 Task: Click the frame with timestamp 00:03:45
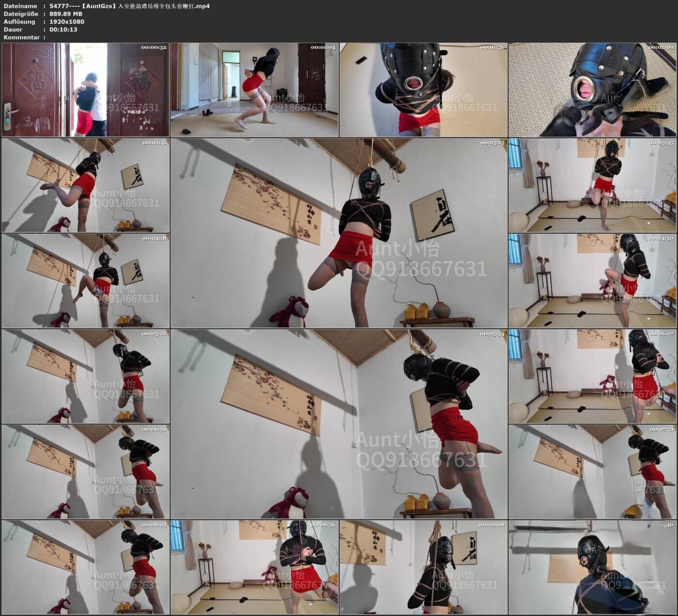pyautogui.click(x=592, y=185)
